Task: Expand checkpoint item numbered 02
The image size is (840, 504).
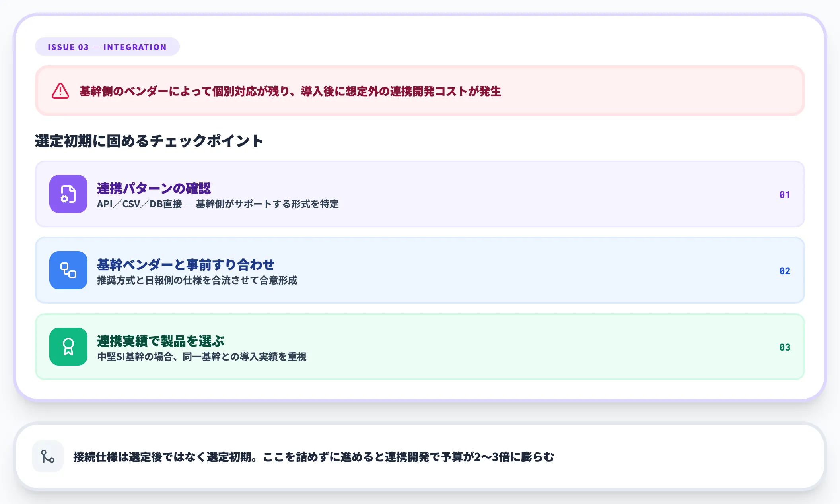Action: (784, 270)
